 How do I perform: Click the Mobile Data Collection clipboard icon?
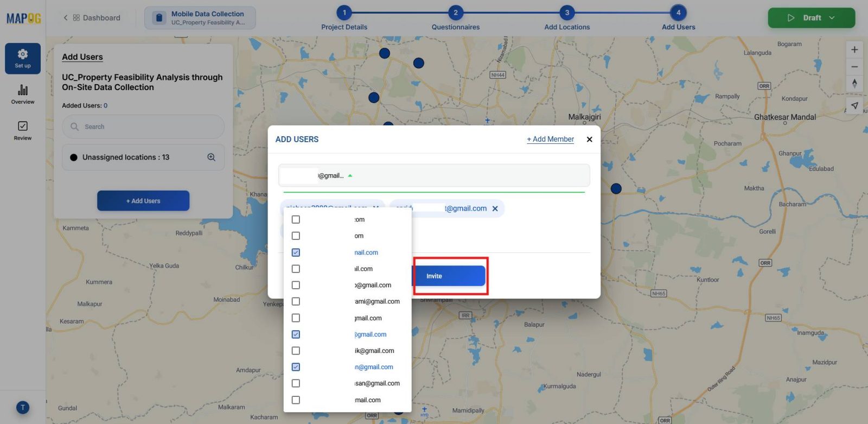click(x=159, y=18)
